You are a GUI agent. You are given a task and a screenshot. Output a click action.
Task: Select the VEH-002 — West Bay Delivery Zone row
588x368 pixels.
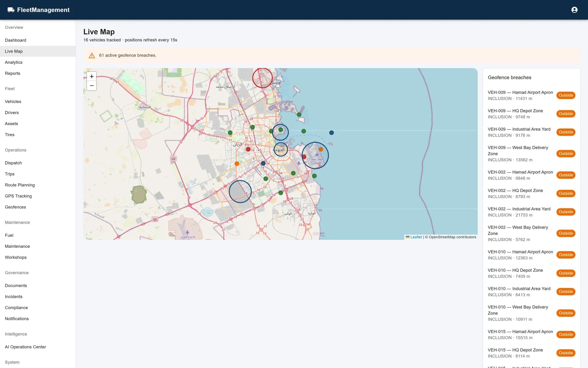(x=531, y=233)
